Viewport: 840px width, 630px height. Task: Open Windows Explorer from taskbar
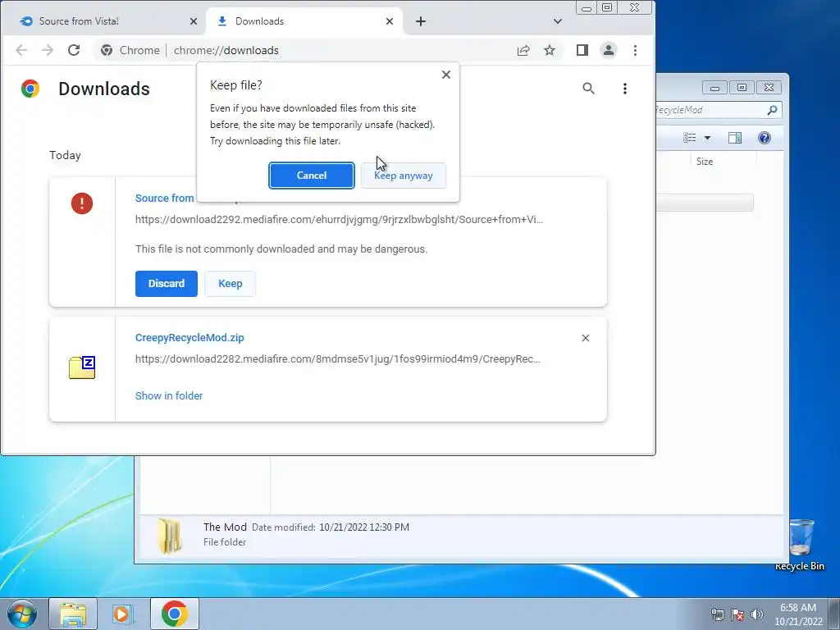73,614
